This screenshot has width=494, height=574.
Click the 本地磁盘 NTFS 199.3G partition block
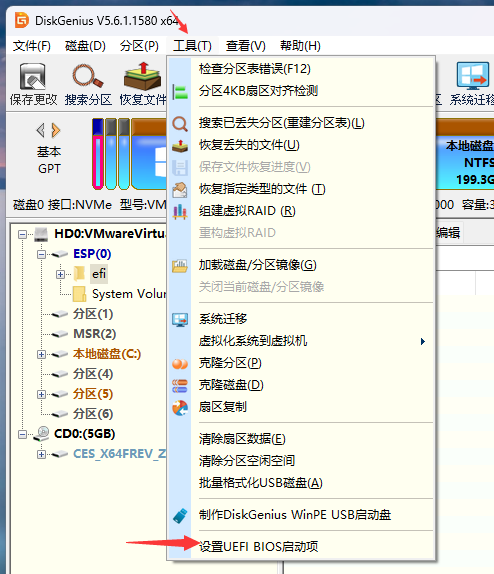point(465,154)
